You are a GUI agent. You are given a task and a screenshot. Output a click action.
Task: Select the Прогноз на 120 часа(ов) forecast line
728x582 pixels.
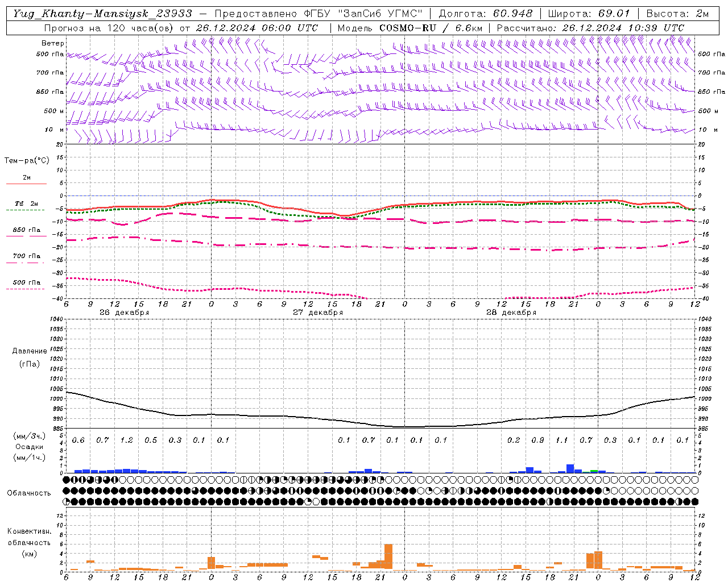(x=181, y=28)
